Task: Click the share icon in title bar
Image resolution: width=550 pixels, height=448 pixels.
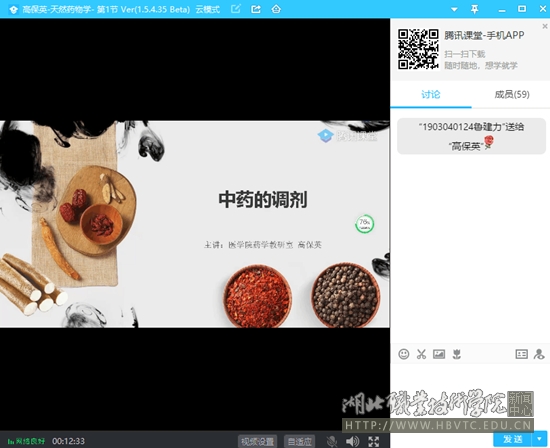Action: pyautogui.click(x=256, y=9)
